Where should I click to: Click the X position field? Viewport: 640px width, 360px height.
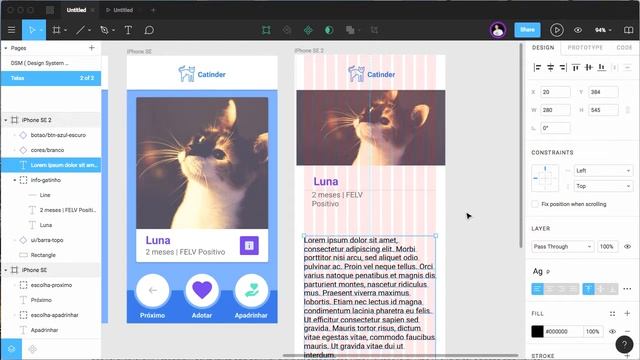click(x=555, y=92)
